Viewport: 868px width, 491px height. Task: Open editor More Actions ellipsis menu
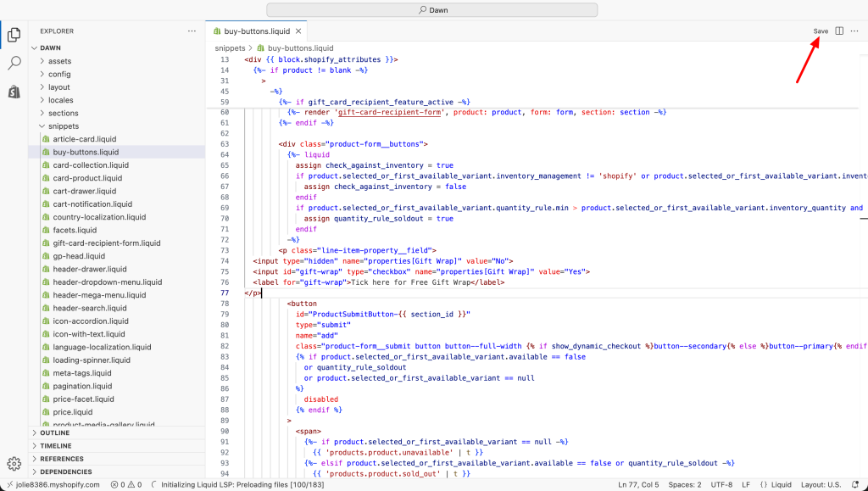point(854,31)
